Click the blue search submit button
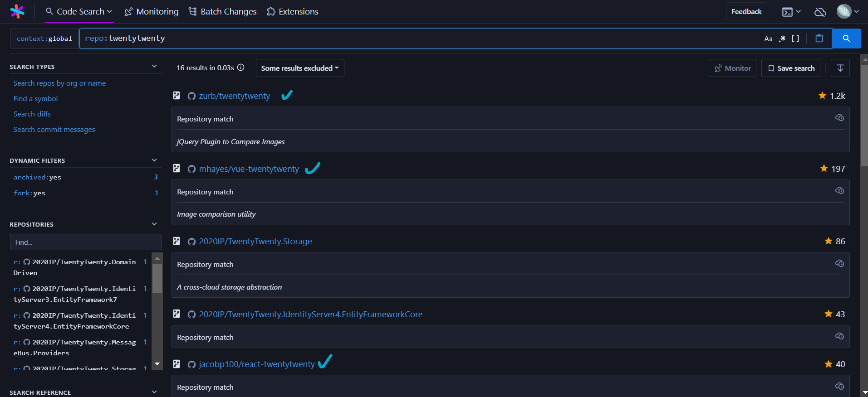This screenshot has height=397, width=868. 846,39
